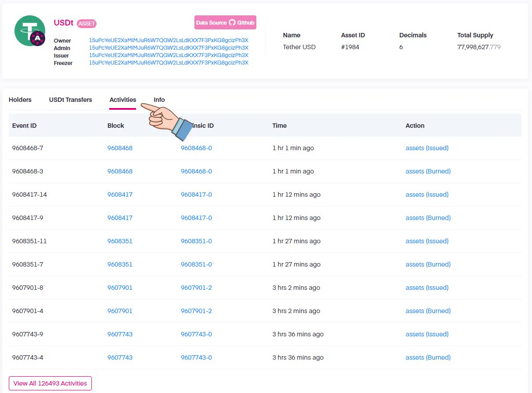Click time '1 hr 27 mins ago' for event 9608351-11
532x393 pixels.
pos(297,241)
